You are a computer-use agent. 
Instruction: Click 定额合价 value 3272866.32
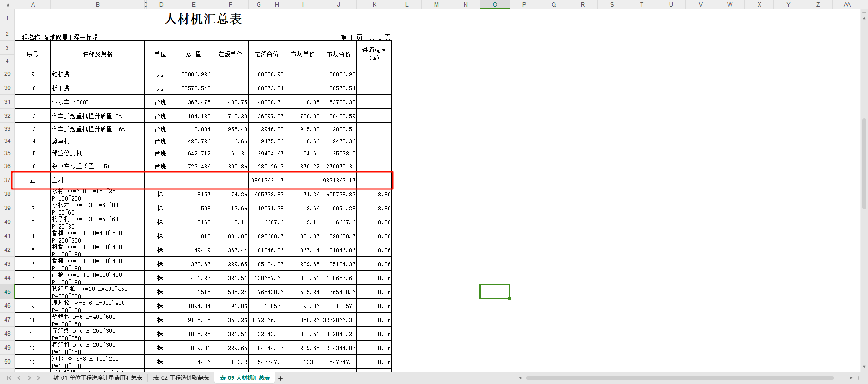267,320
